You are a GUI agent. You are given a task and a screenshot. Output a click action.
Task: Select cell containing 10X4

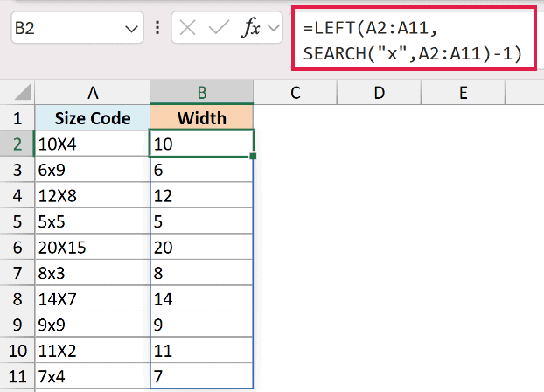coord(93,143)
